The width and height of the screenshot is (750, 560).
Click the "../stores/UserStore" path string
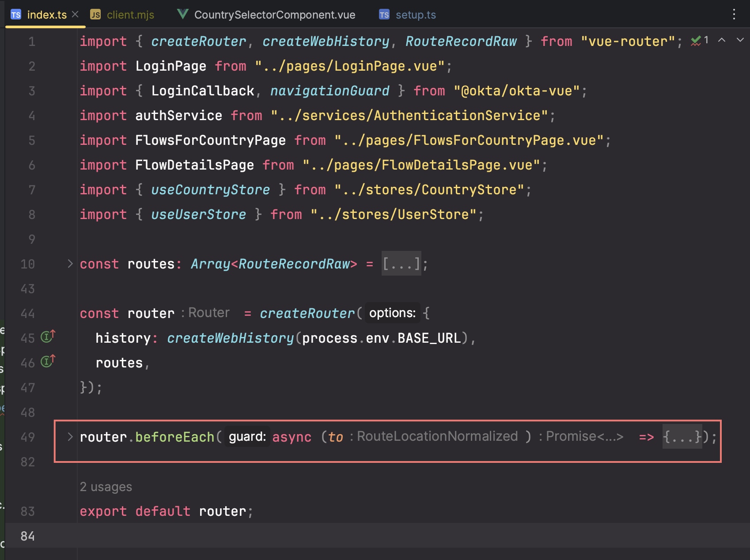tap(394, 214)
